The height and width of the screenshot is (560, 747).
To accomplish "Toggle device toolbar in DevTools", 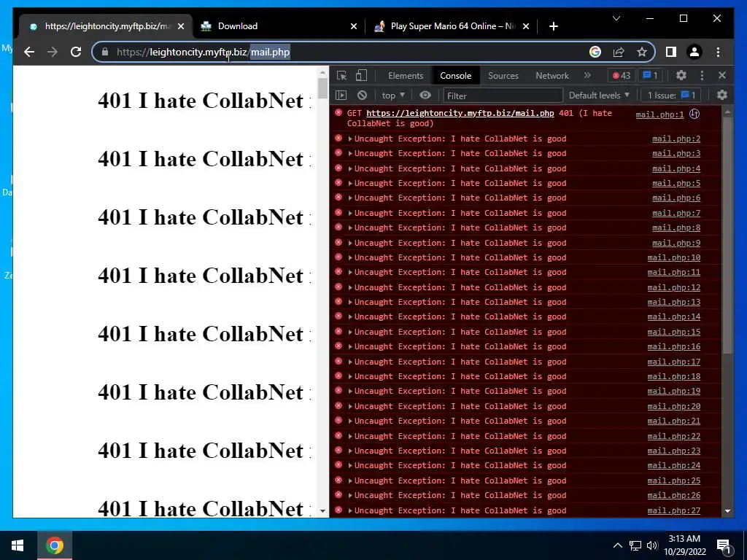I will pyautogui.click(x=362, y=75).
